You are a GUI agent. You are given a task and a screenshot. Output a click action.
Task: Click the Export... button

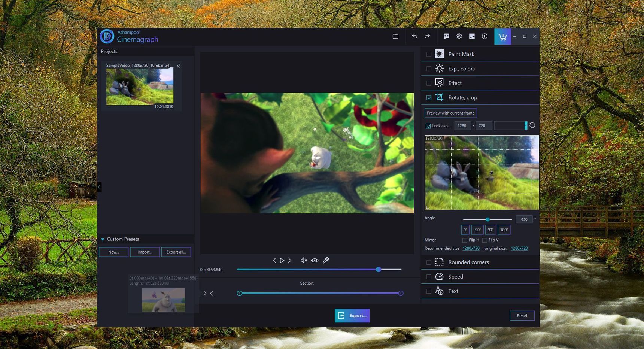(352, 316)
